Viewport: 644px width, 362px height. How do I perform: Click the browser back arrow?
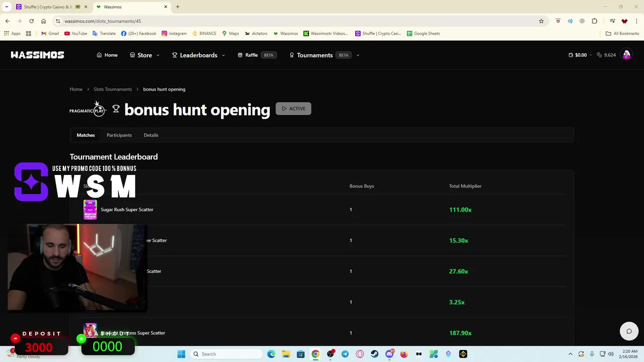7,21
